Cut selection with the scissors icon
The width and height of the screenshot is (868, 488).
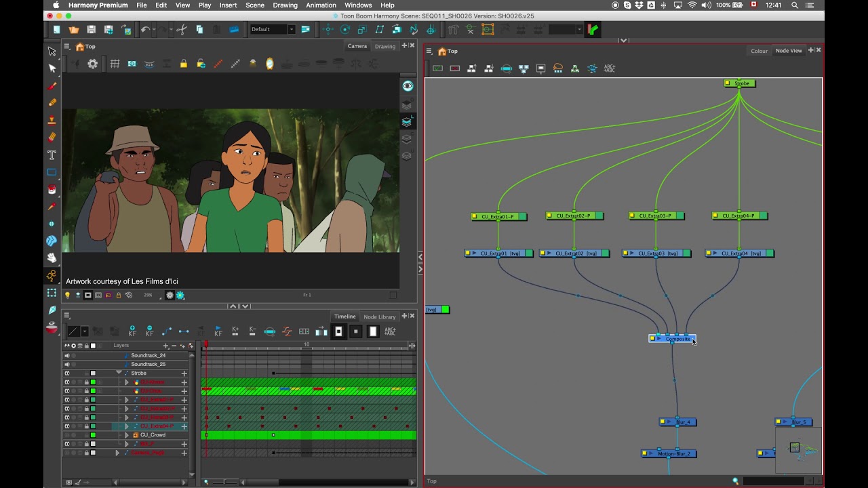click(182, 30)
